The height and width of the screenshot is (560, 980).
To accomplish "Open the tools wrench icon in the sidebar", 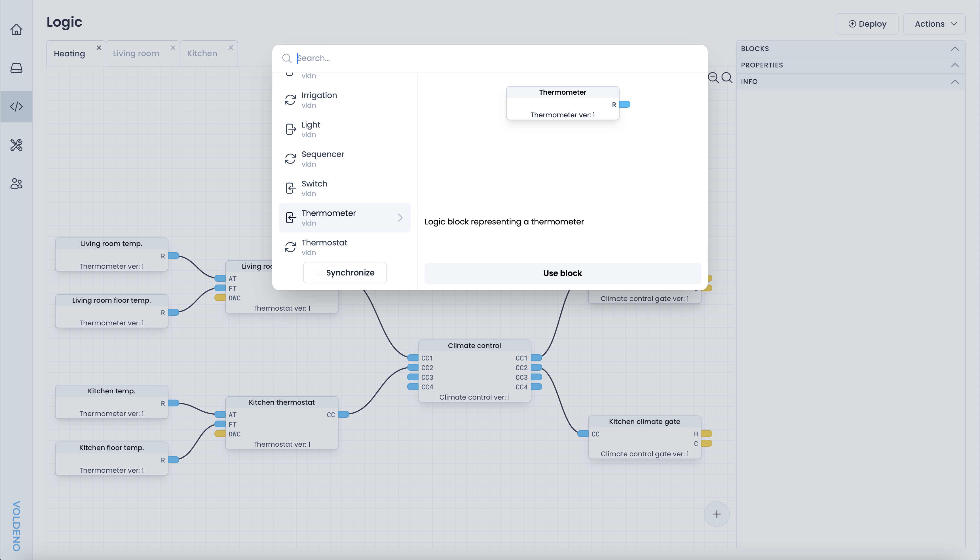I will [x=16, y=145].
